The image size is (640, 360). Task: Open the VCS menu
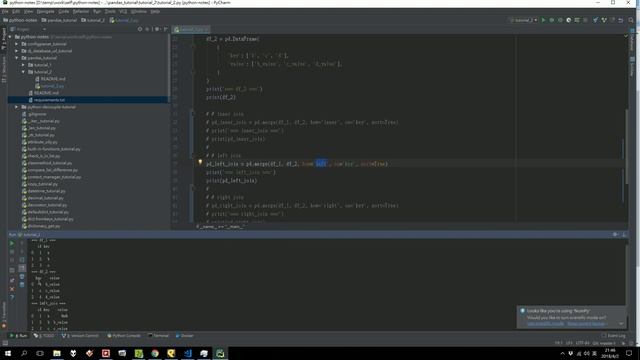123,11
